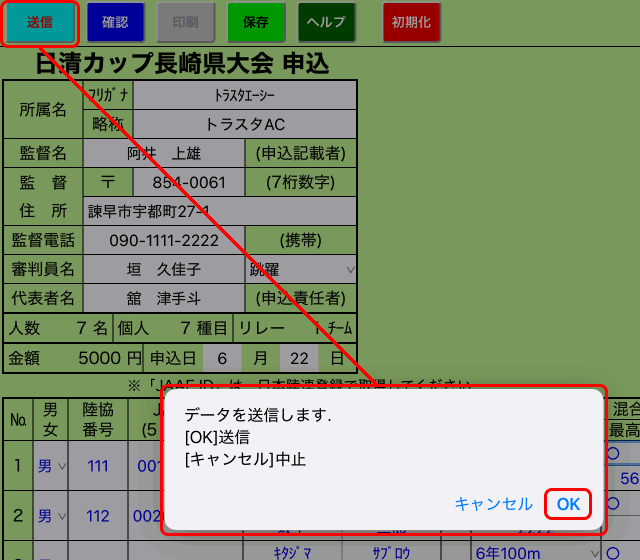The image size is (640, 560).
Task: Edit phone field 090-1111-2222
Action: (x=164, y=240)
